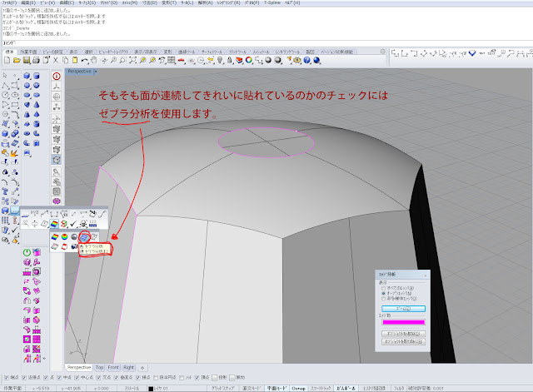The image size is (533, 392).
Task: Click the オブジェクトを追加 button
Action: (403, 334)
